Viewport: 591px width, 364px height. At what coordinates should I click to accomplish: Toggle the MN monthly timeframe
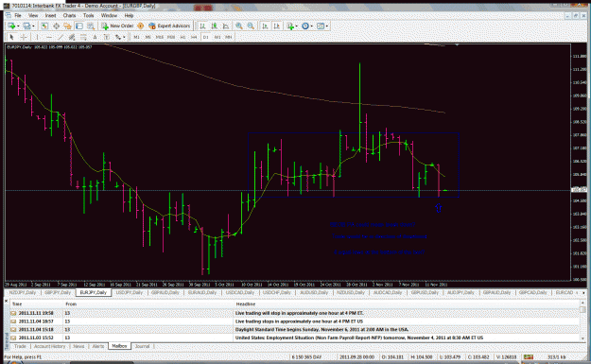(x=229, y=37)
